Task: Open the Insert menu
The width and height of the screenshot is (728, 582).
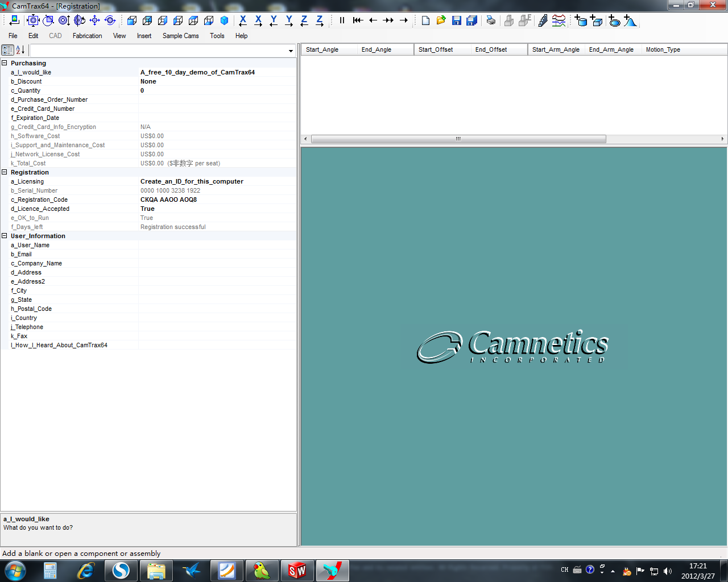Action: click(144, 36)
